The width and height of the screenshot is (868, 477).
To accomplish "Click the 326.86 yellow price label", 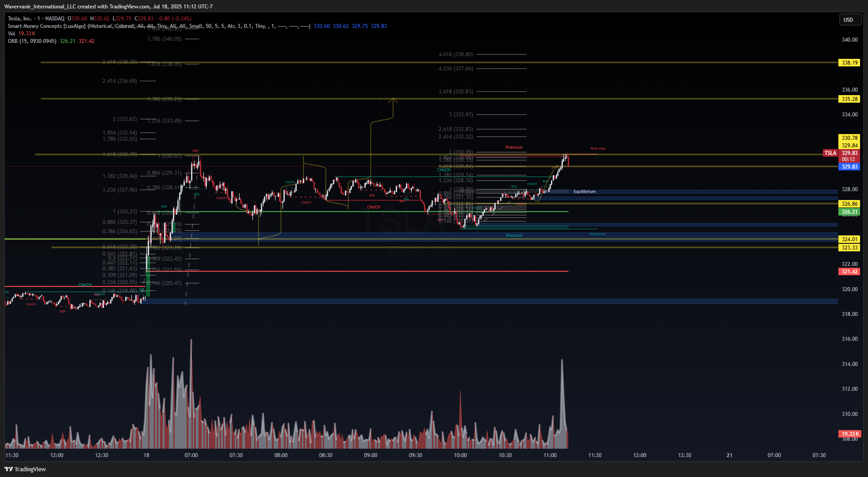I will (x=849, y=204).
